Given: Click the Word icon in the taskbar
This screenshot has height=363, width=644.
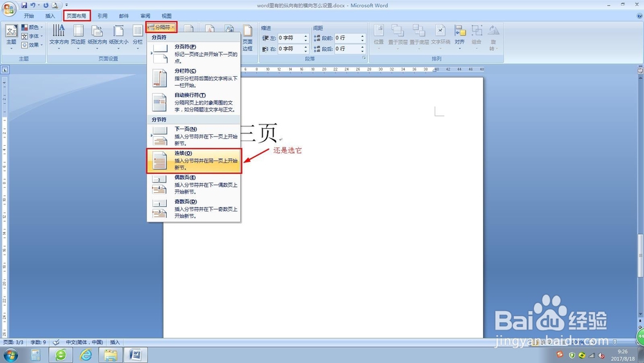Looking at the screenshot, I should pyautogui.click(x=135, y=355).
